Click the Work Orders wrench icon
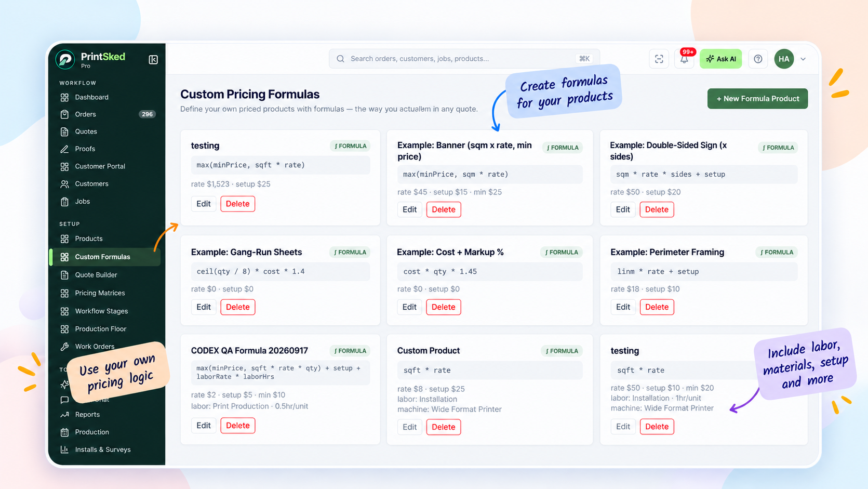Viewport: 868px width, 489px height. (x=64, y=347)
